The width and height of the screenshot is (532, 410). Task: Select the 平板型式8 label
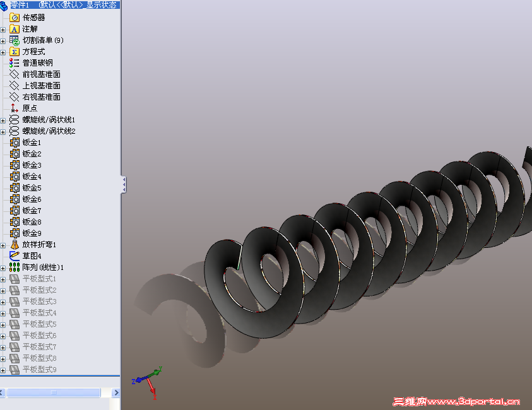click(x=39, y=358)
